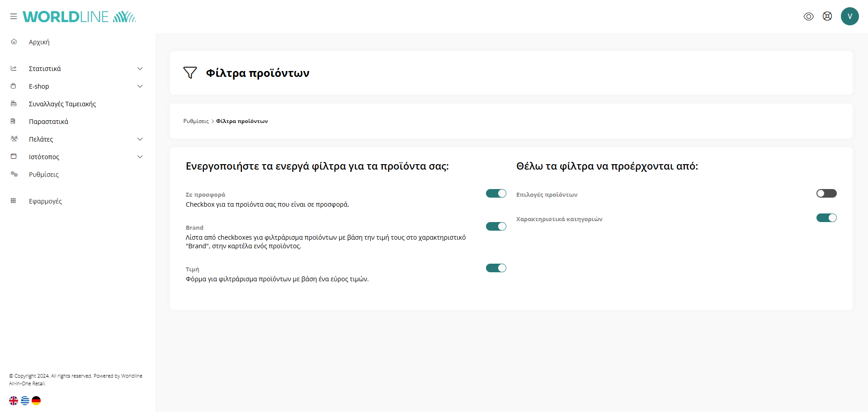Image resolution: width=868 pixels, height=412 pixels.
Task: Go to Παραστατικά in sidebar
Action: (x=48, y=122)
